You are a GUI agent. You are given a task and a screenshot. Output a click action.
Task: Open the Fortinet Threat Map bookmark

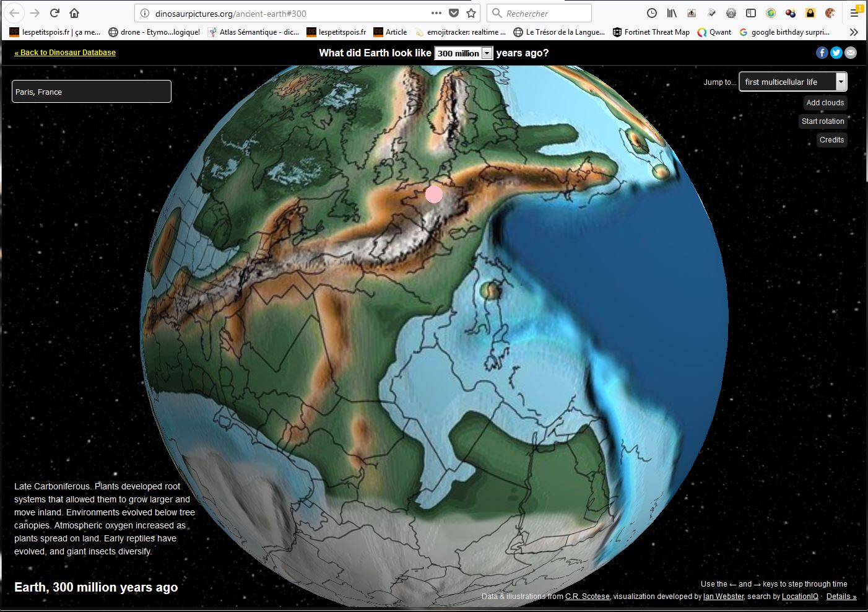tap(651, 32)
